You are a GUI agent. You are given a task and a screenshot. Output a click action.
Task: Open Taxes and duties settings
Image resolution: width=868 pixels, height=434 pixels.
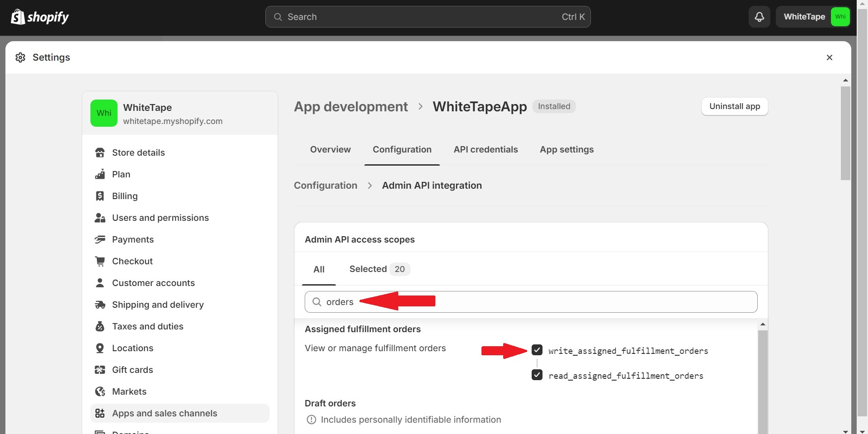[x=180, y=326]
